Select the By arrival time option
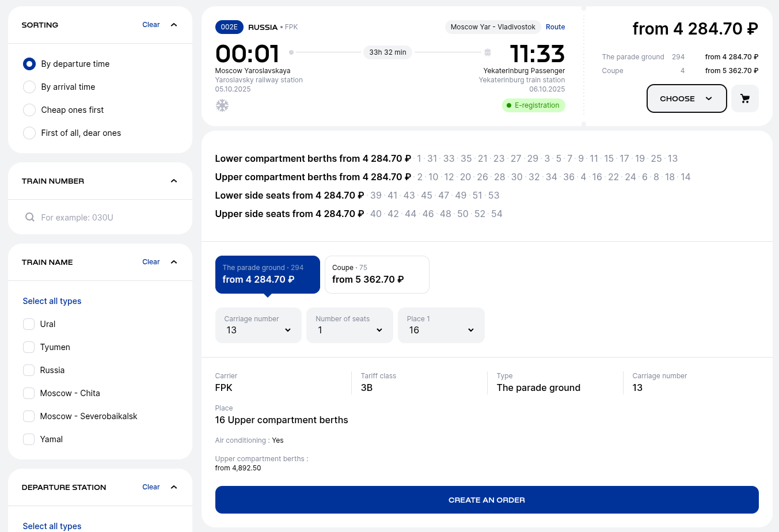Viewport: 779px width, 532px height. pos(29,87)
